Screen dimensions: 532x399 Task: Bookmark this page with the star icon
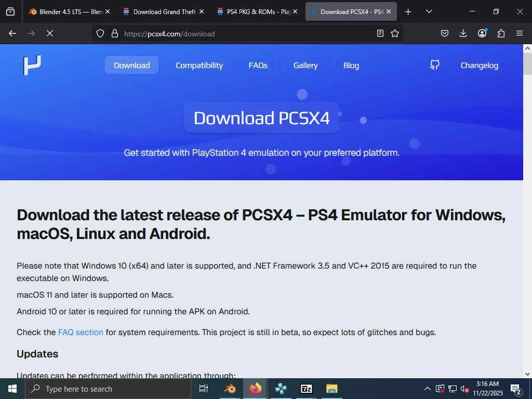395,33
